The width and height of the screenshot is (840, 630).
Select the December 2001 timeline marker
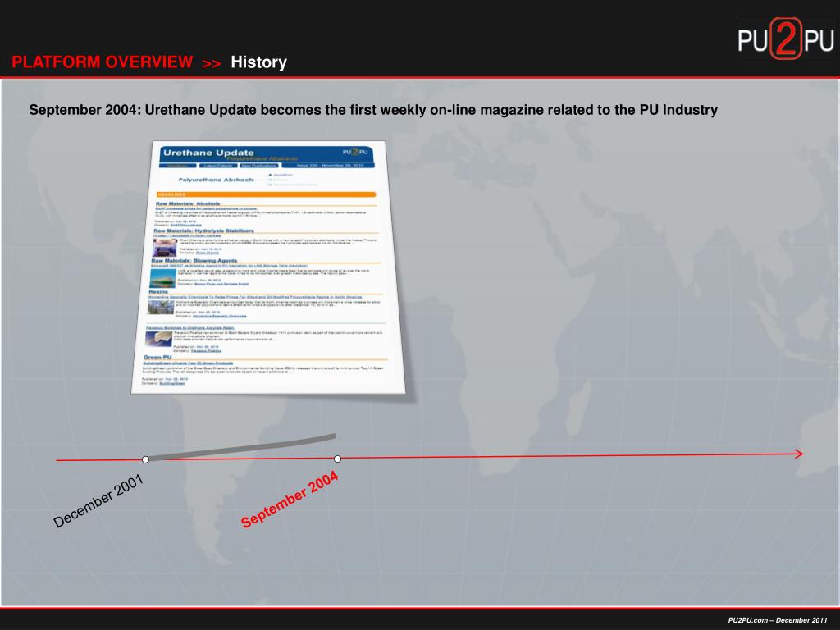146,459
